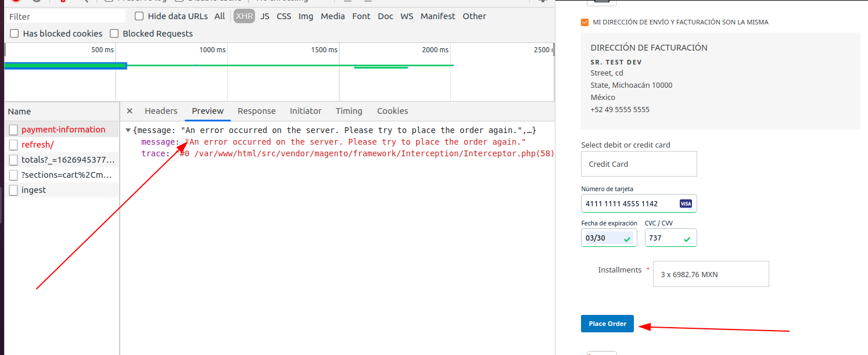
Task: Import HAR file using the upload icon
Action: [347, 2]
